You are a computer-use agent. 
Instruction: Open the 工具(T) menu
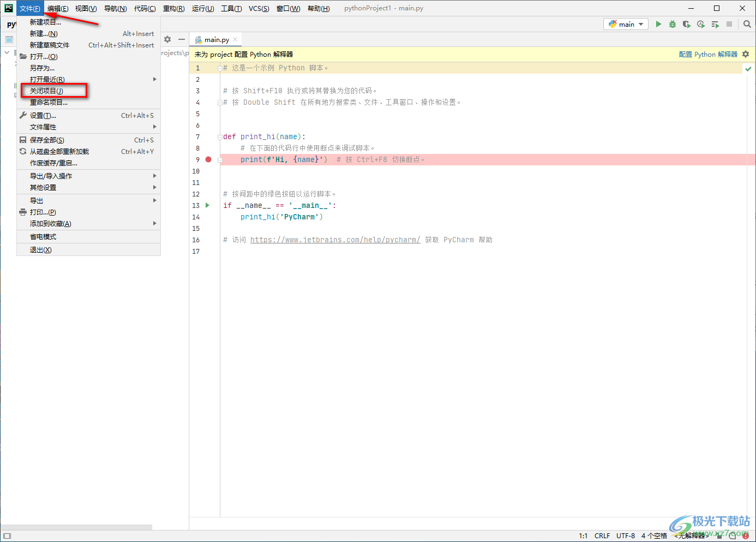click(232, 8)
